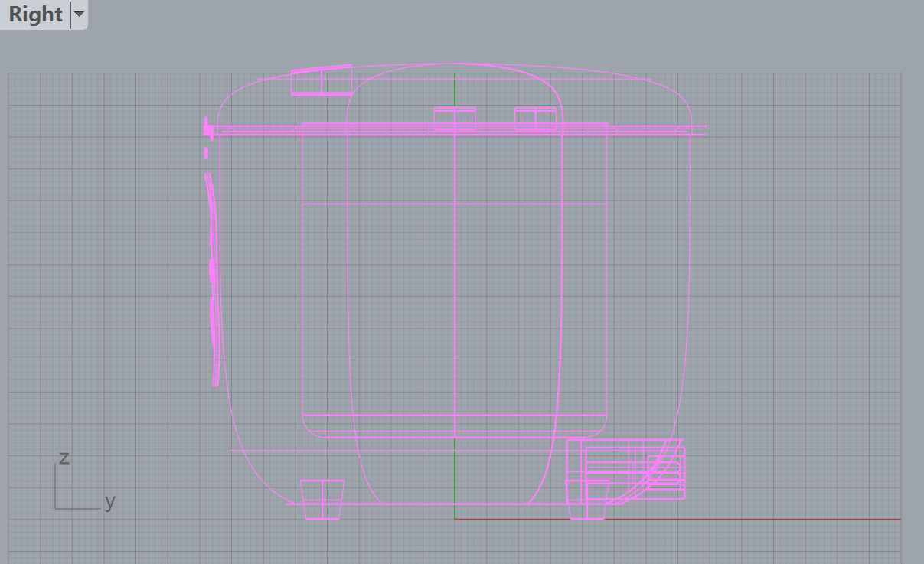Open the viewport menu dropdown arrow

79,15
